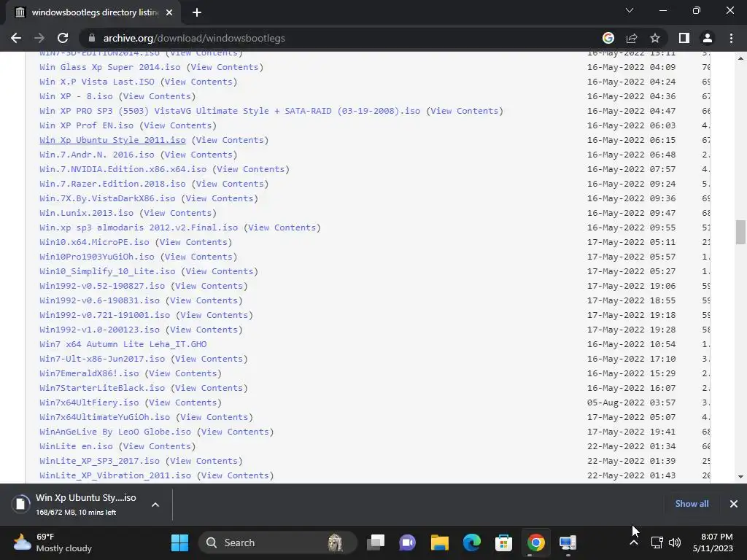View site information lock icon
Screen dimensions: 747x560
pos(92,38)
